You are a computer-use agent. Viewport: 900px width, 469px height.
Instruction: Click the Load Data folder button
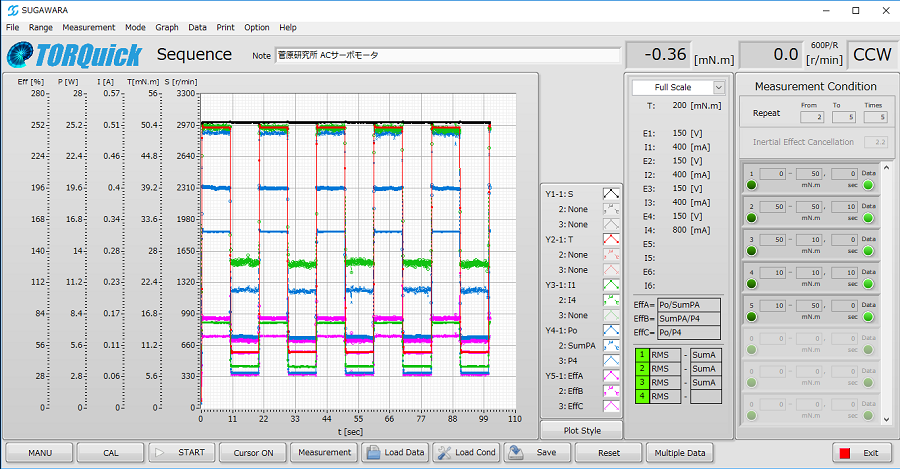coord(395,452)
